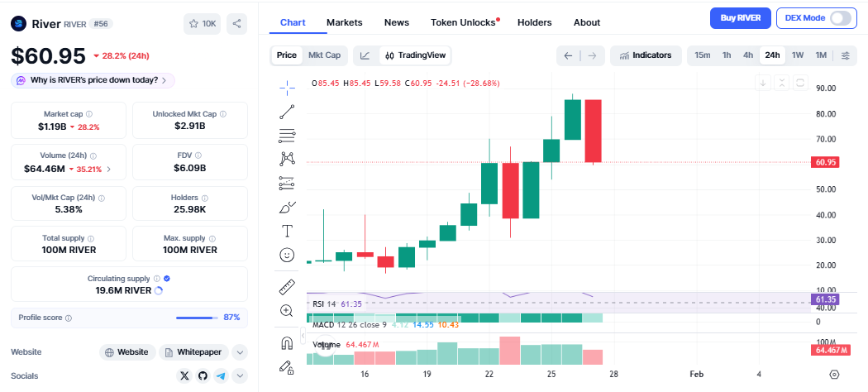
Task: Click the Buy RIVER button
Action: click(741, 17)
